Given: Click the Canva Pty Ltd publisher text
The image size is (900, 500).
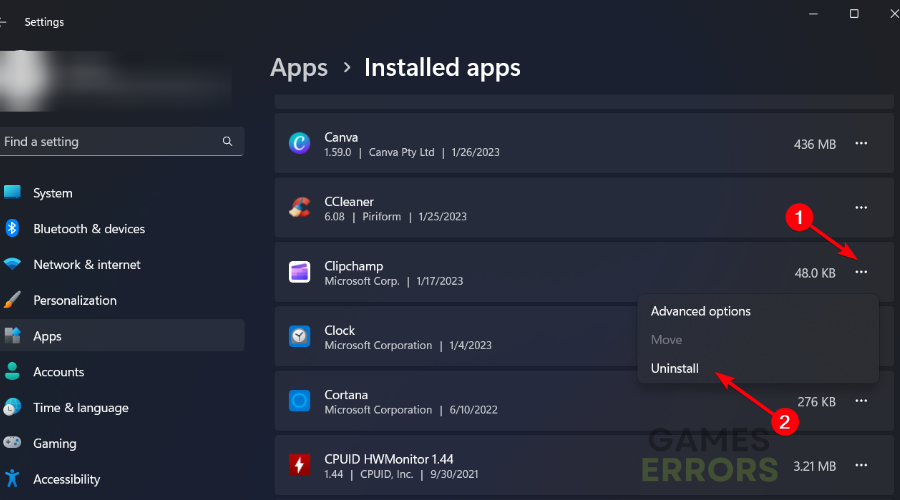Looking at the screenshot, I should 401,152.
